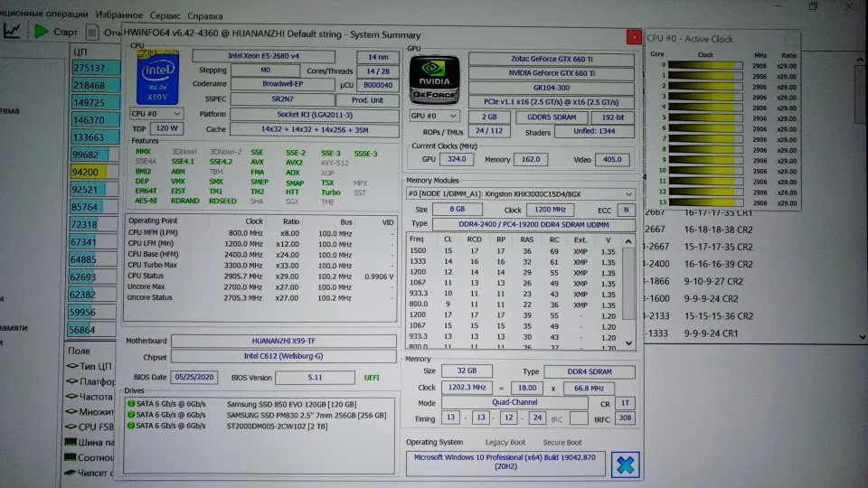Open the Справка menu

coord(205,16)
